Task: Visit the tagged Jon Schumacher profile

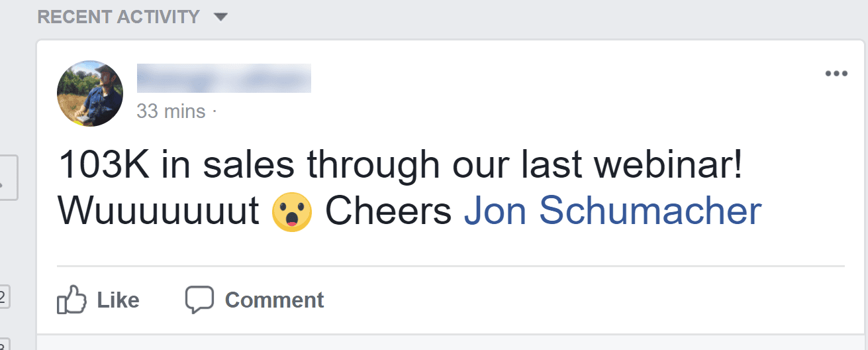Action: (x=612, y=211)
